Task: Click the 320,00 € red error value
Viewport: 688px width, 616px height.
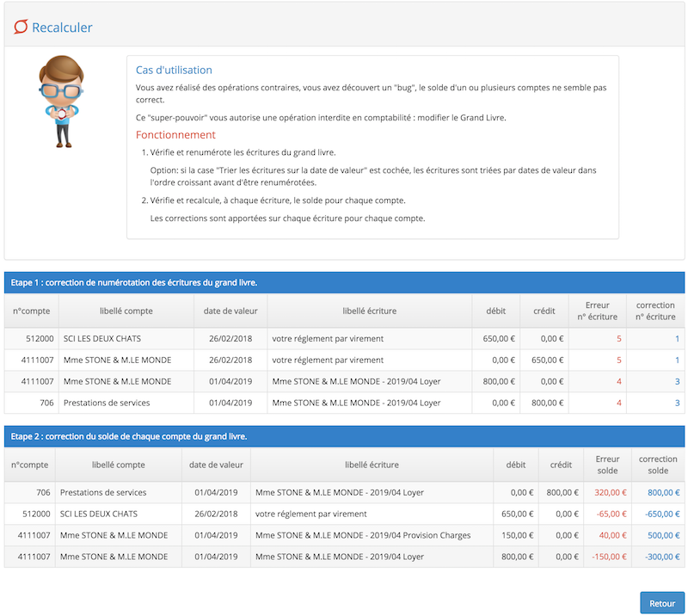Action: 609,493
